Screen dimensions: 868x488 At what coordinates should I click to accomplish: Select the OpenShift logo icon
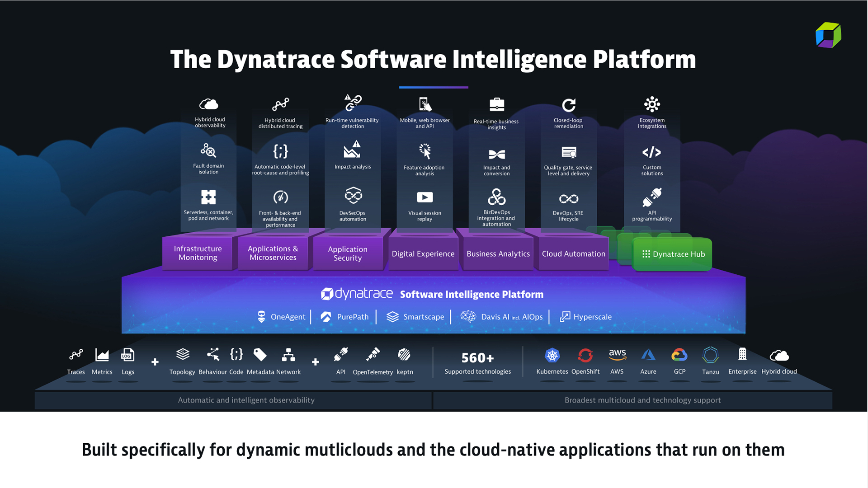tap(585, 355)
